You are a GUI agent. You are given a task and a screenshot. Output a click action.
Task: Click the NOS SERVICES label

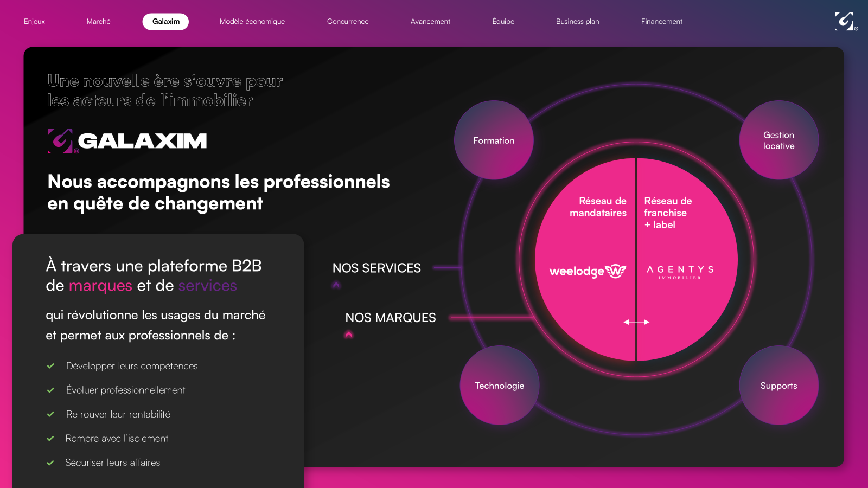click(x=376, y=268)
